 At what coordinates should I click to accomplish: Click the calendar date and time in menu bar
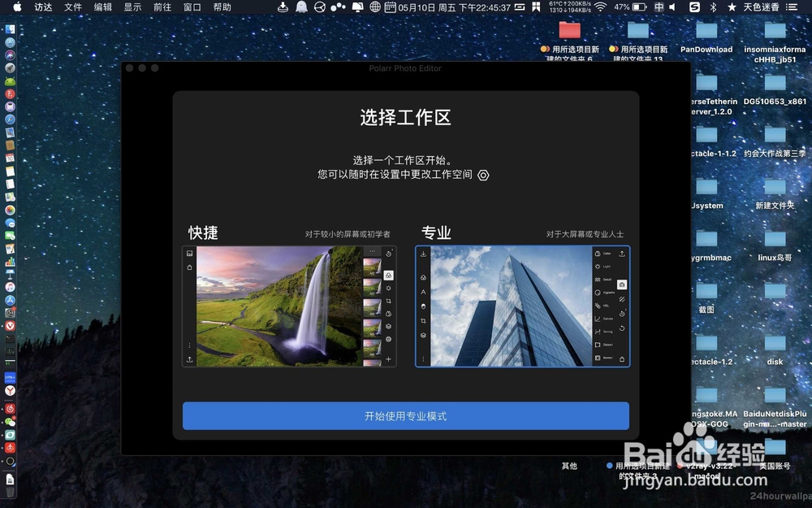click(448, 7)
